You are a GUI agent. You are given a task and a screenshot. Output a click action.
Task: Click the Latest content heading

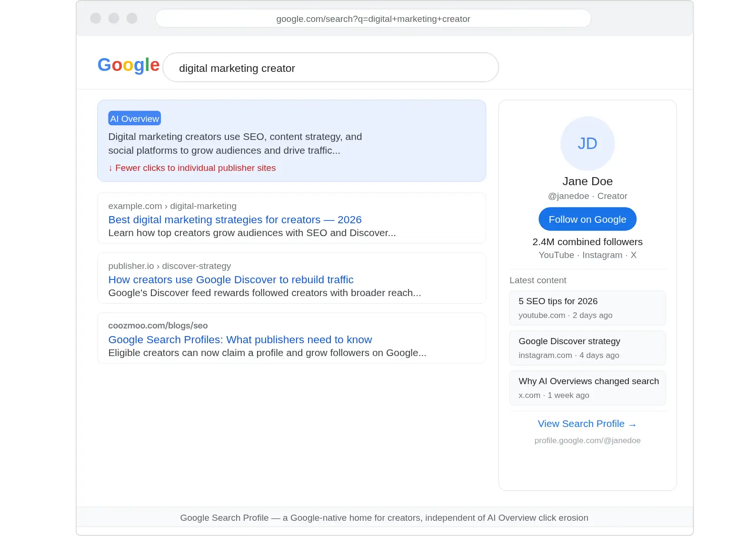pos(538,280)
